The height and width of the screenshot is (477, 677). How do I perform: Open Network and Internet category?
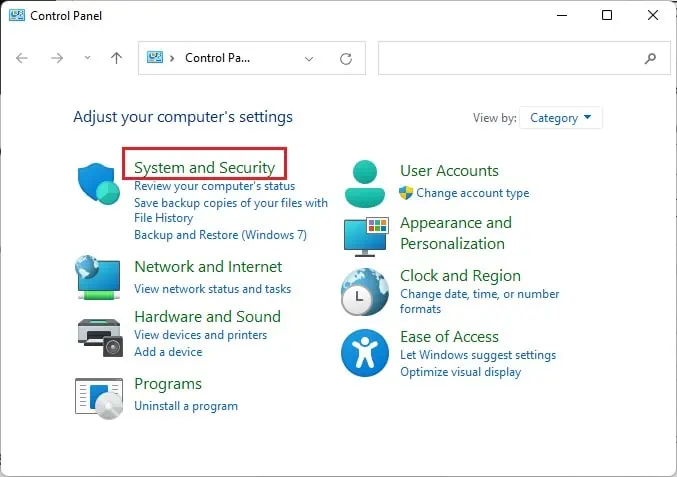pyautogui.click(x=208, y=267)
